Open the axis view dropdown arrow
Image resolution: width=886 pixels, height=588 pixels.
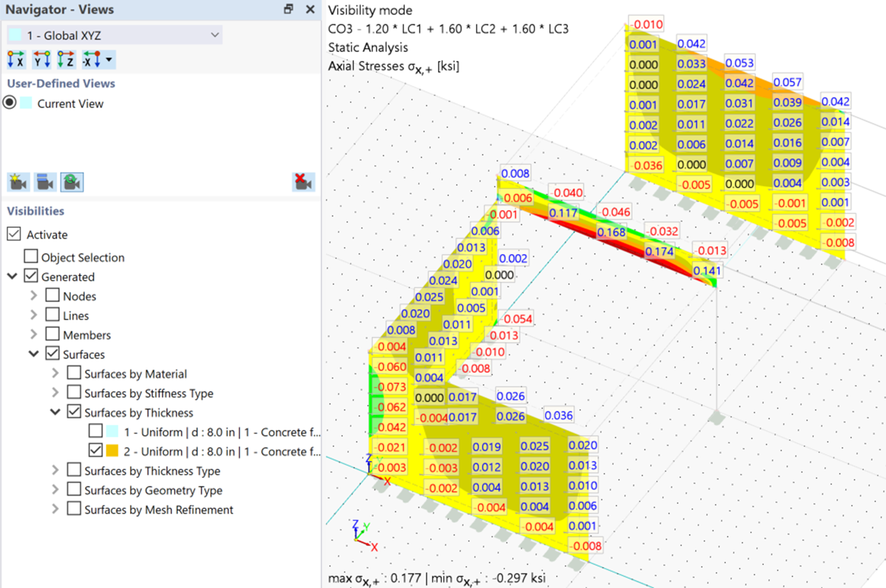109,60
